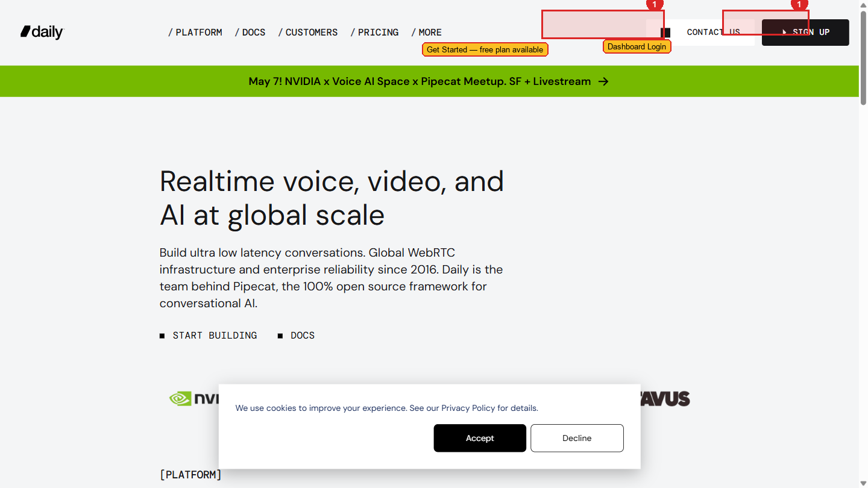The image size is (868, 488).
Task: Open the Docs item in top navigation
Action: pyautogui.click(x=250, y=33)
